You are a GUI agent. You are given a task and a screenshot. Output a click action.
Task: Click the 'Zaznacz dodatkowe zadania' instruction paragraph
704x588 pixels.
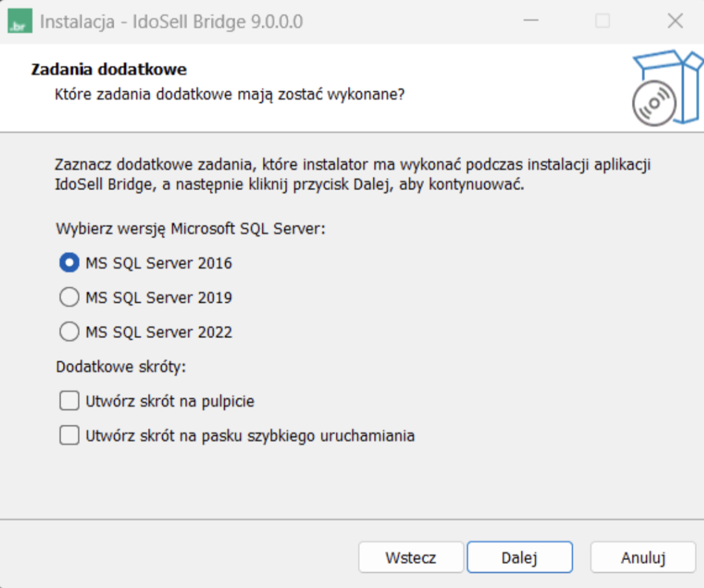tap(353, 175)
